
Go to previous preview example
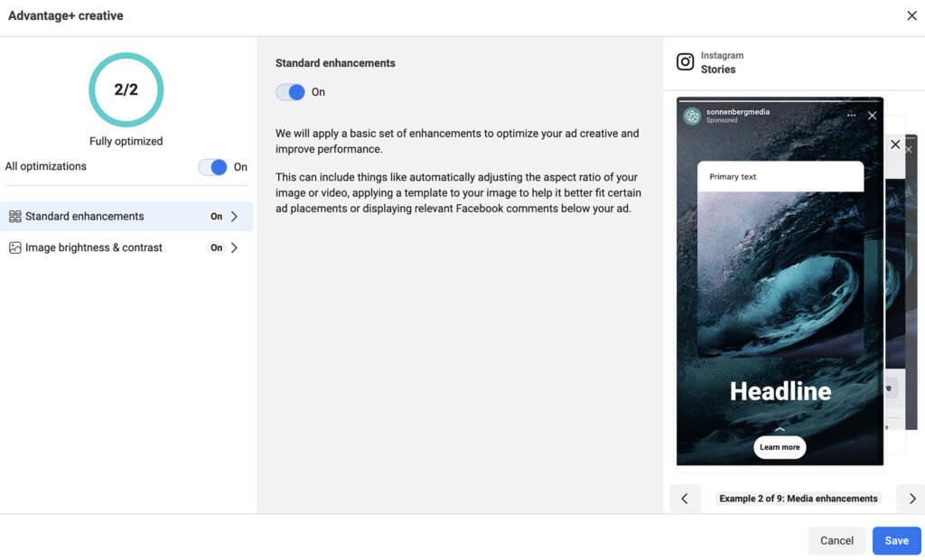(x=685, y=499)
